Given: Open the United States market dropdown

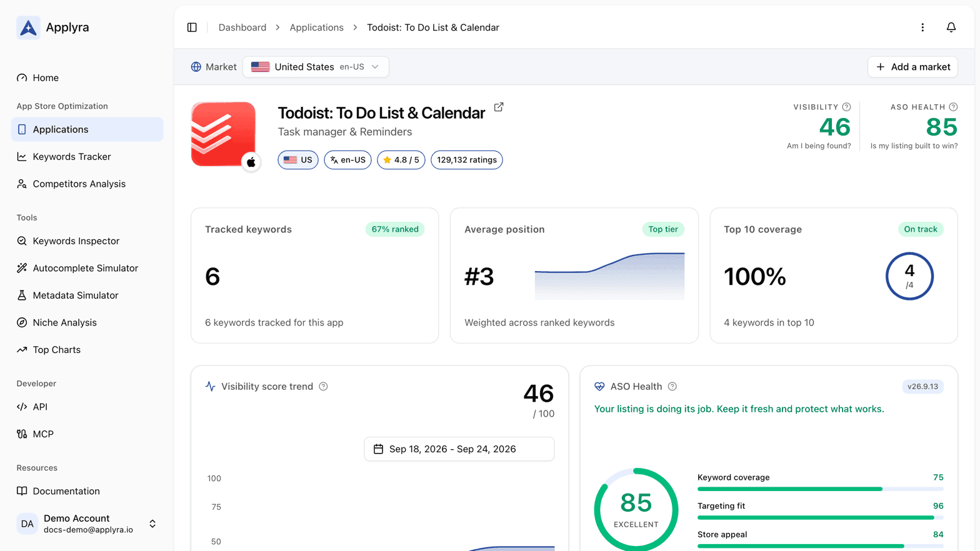Looking at the screenshot, I should [x=316, y=67].
